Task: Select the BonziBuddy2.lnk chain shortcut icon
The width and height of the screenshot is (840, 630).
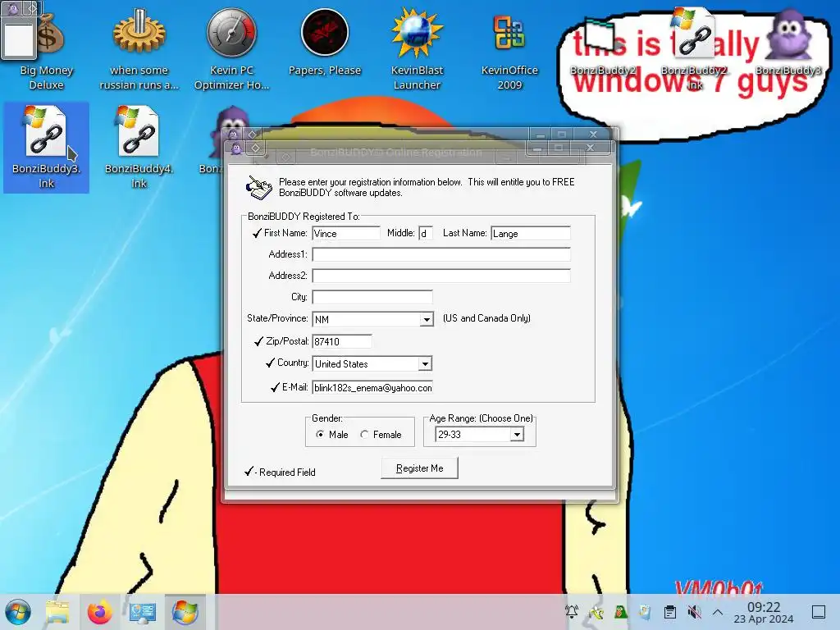Action: [694, 48]
